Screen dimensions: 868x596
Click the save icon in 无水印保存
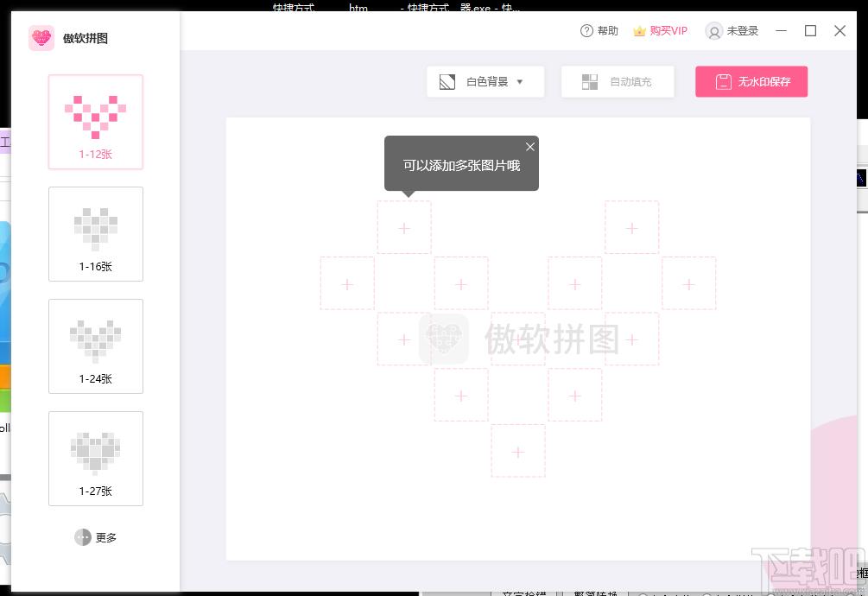(723, 82)
